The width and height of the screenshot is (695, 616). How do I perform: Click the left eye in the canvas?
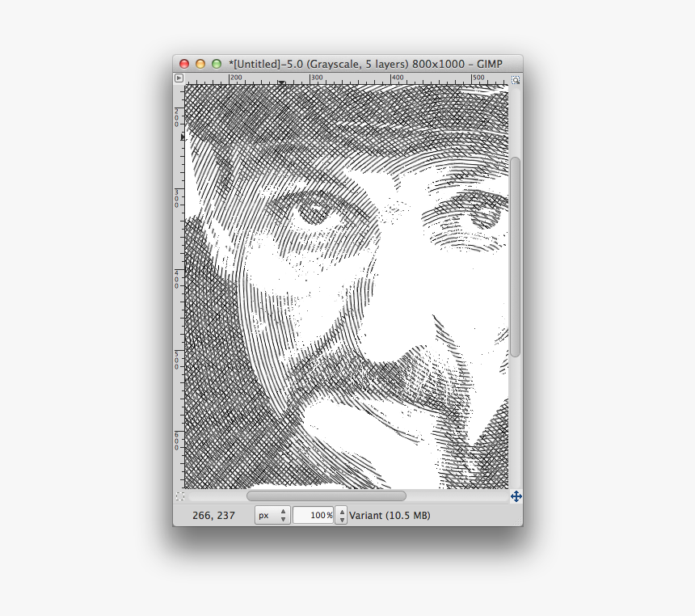click(x=311, y=213)
